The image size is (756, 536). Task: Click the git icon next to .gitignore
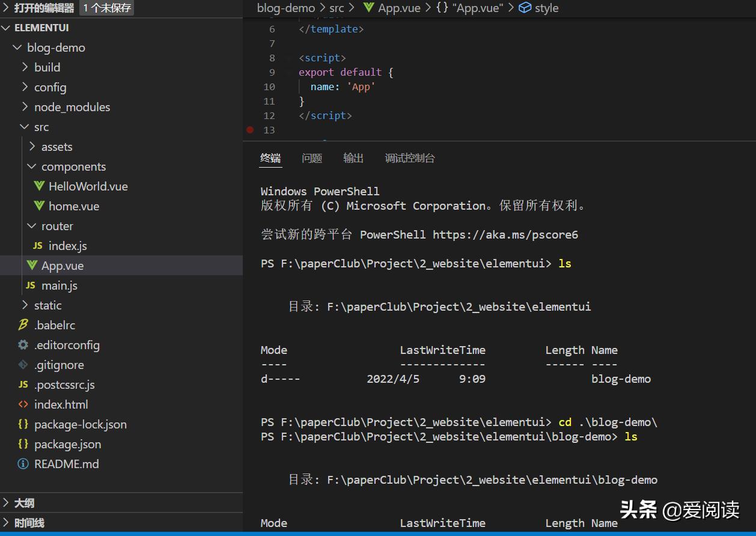pyautogui.click(x=23, y=365)
